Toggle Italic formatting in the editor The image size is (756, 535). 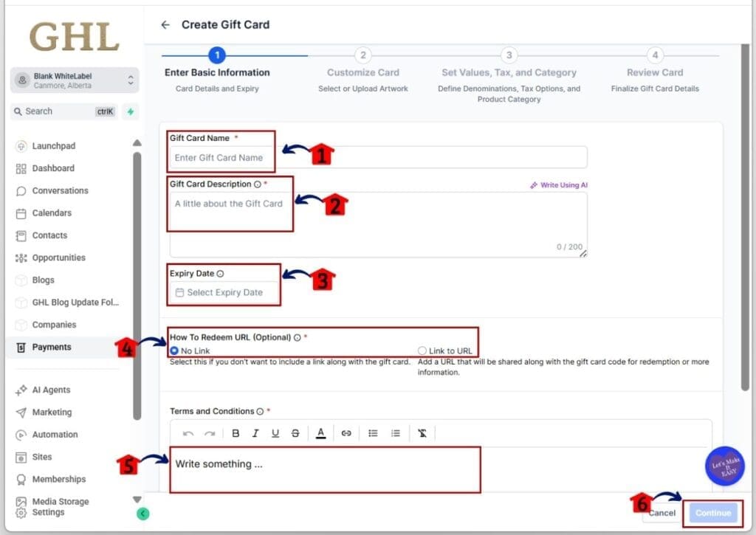coord(255,433)
